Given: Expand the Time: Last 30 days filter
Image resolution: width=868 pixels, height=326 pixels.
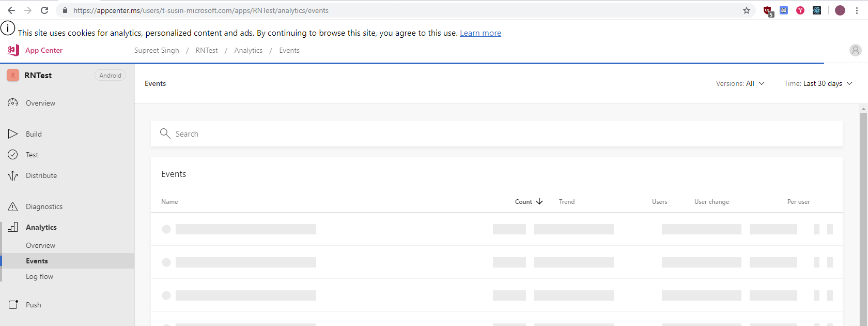Looking at the screenshot, I should pyautogui.click(x=818, y=83).
